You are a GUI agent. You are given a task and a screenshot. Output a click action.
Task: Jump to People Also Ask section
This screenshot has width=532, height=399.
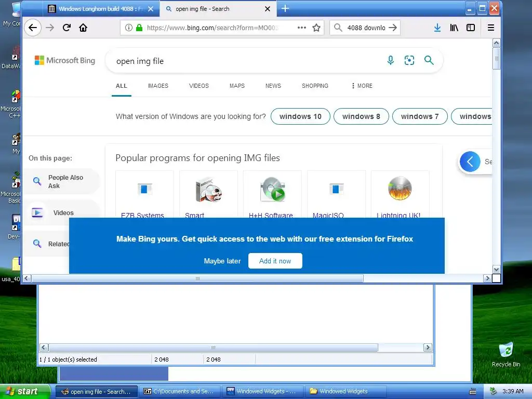[x=61, y=181]
